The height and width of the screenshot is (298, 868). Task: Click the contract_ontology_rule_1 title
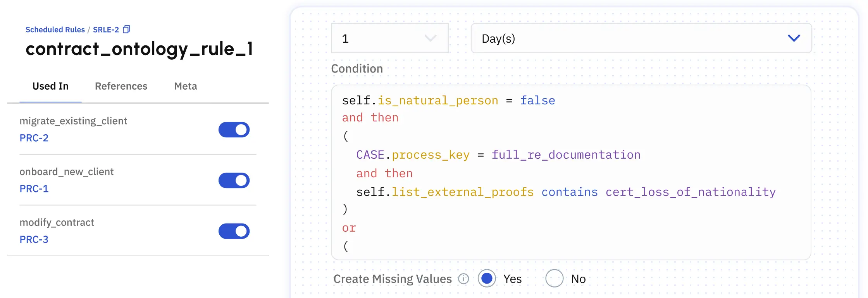point(139,49)
